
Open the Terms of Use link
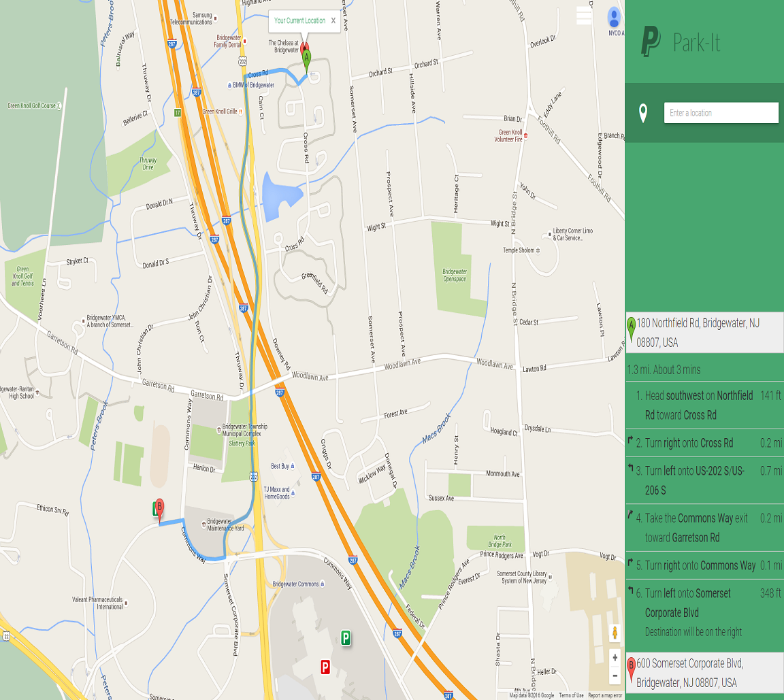[571, 695]
